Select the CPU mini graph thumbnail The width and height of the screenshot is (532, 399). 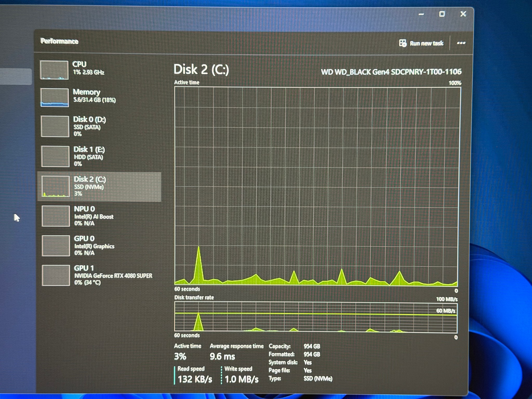coord(54,70)
